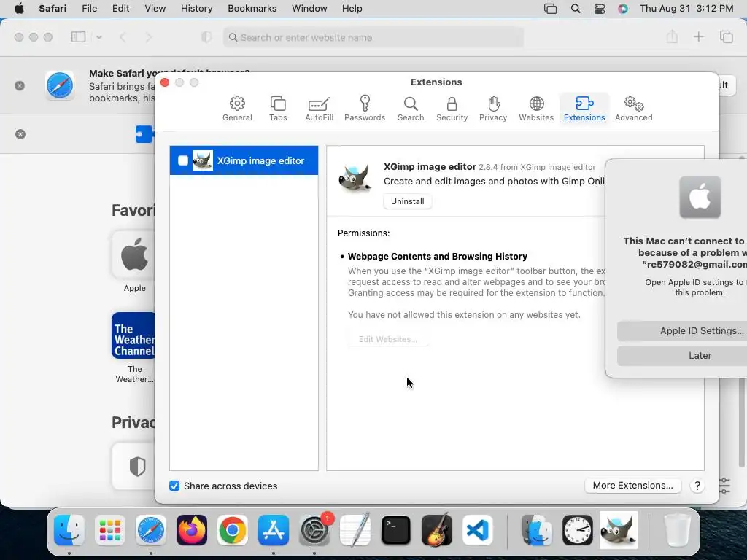Open App Store from the Dock
The width and height of the screenshot is (747, 560).
click(x=274, y=530)
